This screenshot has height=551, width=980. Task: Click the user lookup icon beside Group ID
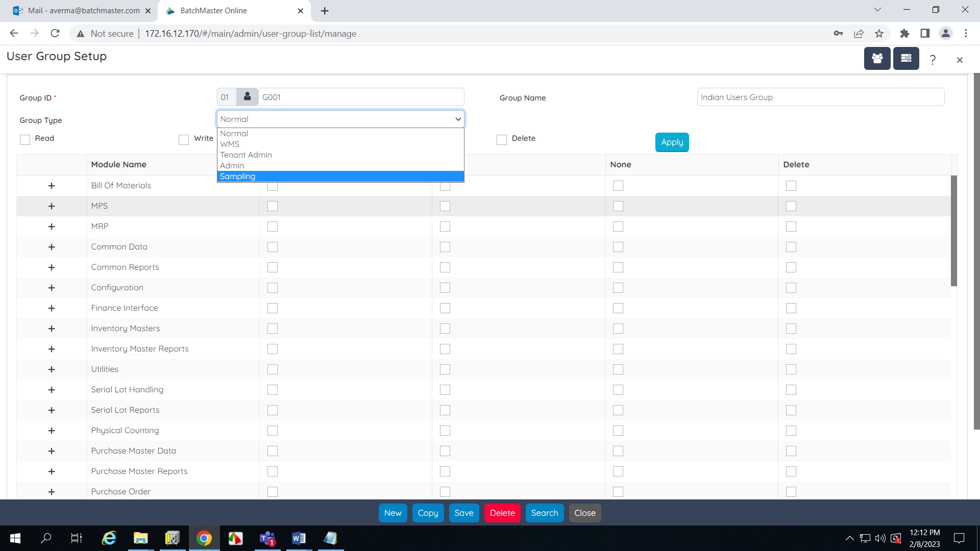[x=247, y=97]
